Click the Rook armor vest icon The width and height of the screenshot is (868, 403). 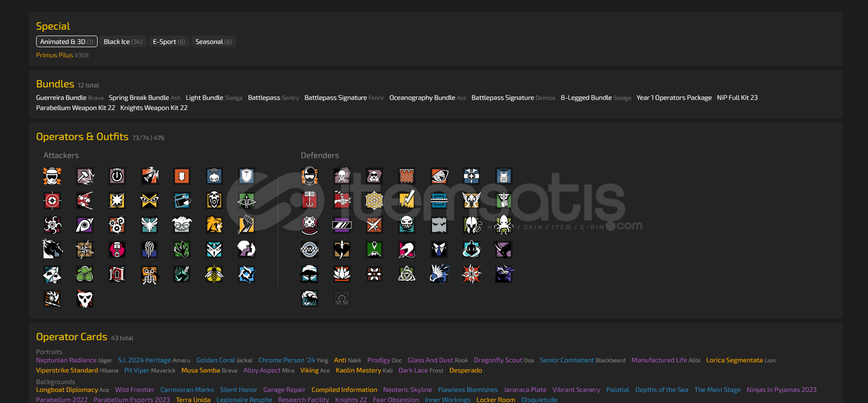tap(504, 176)
